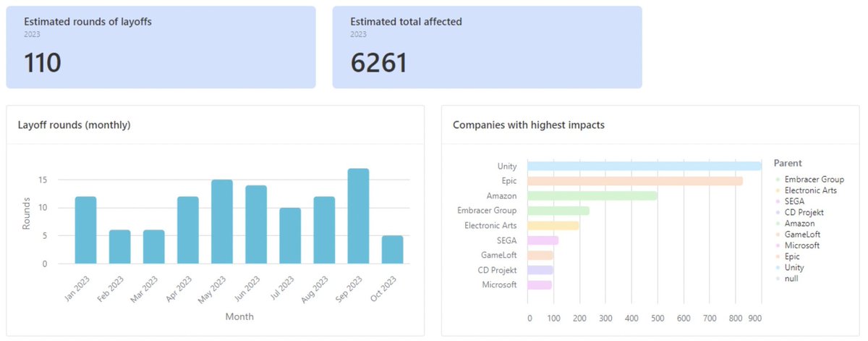
Task: Click the May 2023 bar
Action: pos(222,222)
